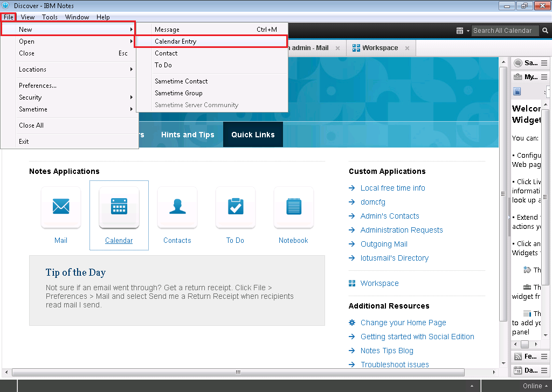Click the My Widgets sidebar panel icon
Screen dimensions: 552x392
tap(518, 77)
